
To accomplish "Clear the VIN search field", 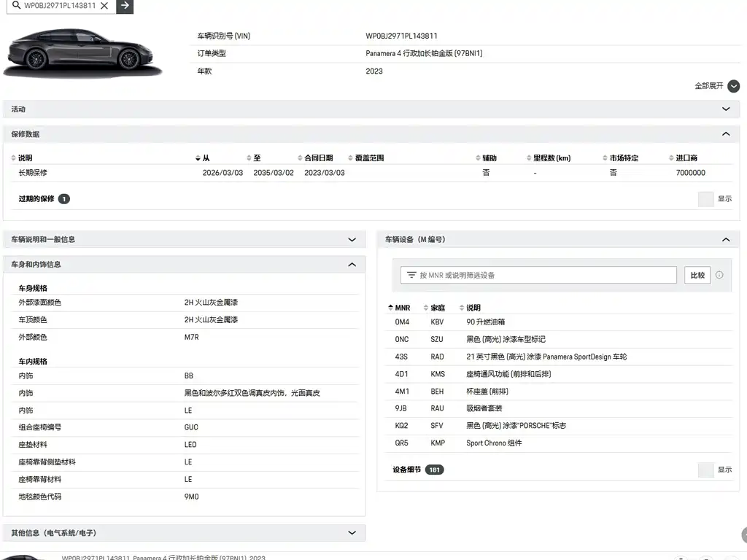I will (104, 6).
